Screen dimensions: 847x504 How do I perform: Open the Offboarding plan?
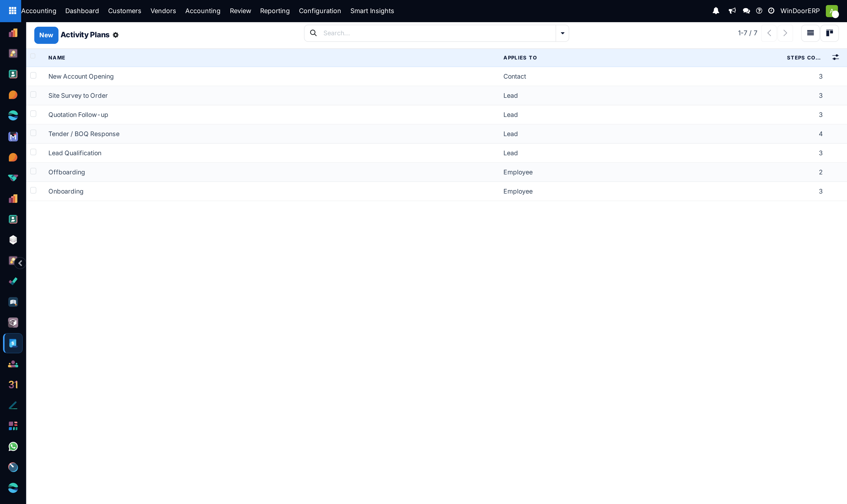67,172
